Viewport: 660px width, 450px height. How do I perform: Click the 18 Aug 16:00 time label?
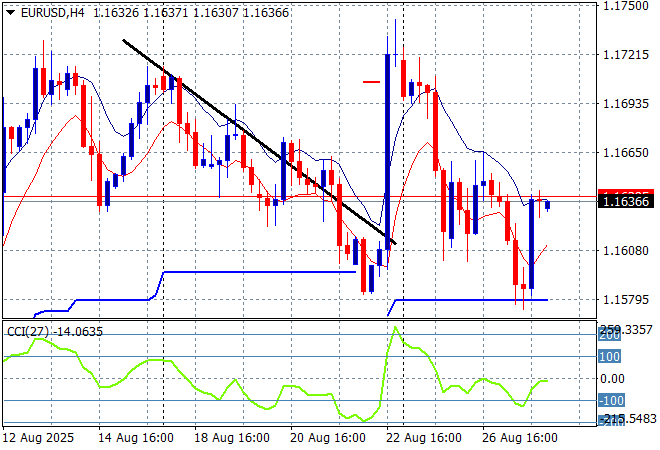[x=232, y=438]
